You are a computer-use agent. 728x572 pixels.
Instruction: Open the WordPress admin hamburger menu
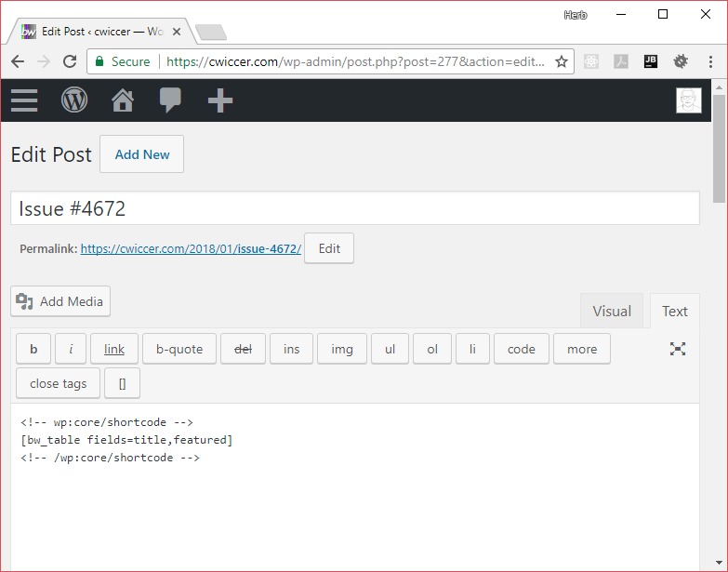pyautogui.click(x=24, y=100)
